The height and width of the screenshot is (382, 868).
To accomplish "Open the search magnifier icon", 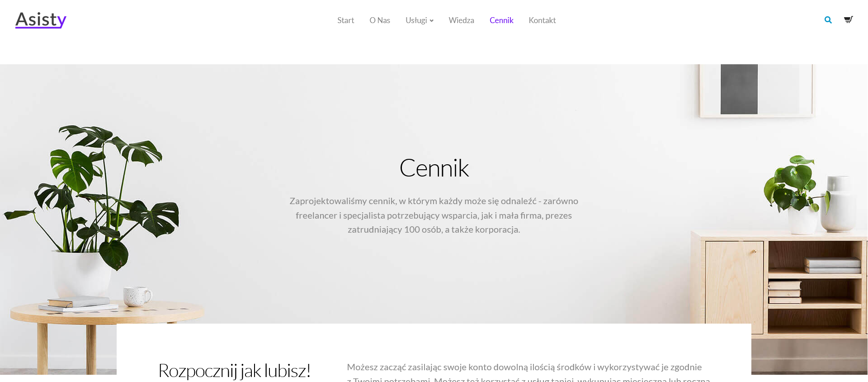I will tap(828, 20).
